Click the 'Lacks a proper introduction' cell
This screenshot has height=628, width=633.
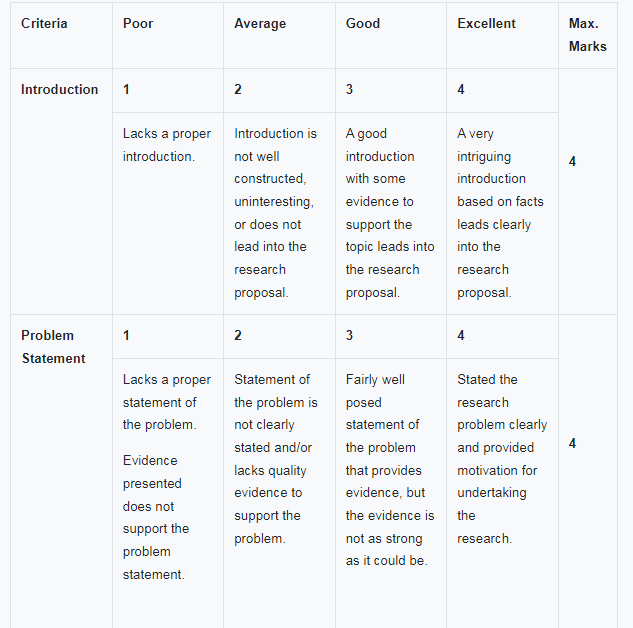pyautogui.click(x=167, y=145)
